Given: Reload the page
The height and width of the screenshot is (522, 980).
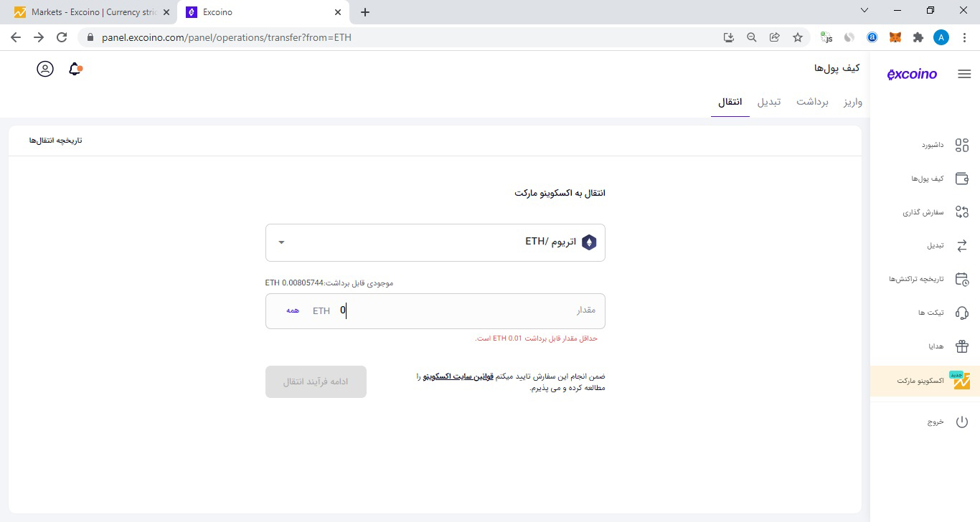Looking at the screenshot, I should coord(62,37).
